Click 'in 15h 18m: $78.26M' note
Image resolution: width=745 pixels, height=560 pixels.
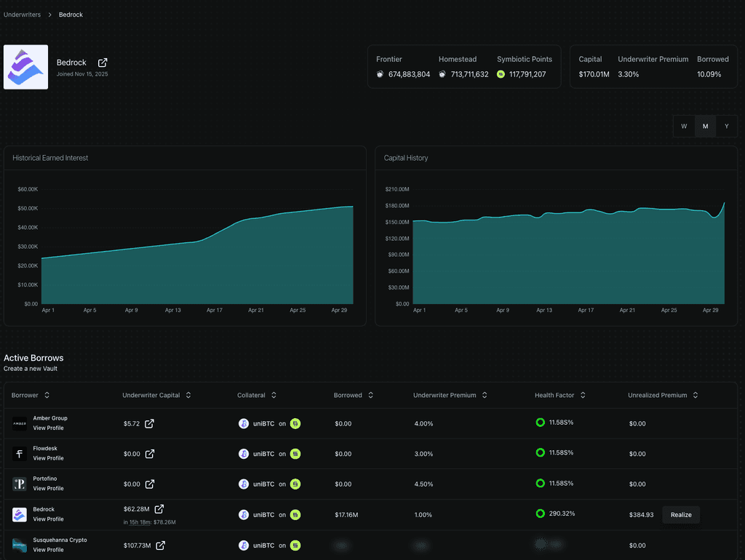[150, 522]
